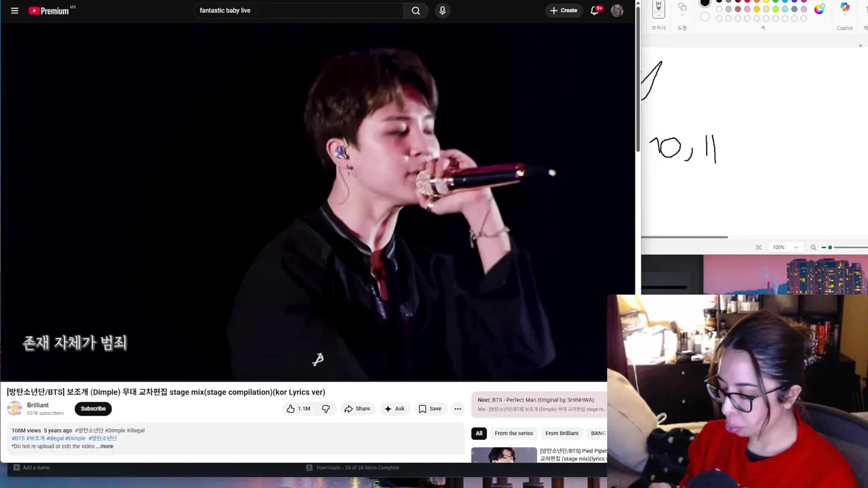868x488 pixels.
Task: Select the 'All' filter chip
Action: [x=479, y=433]
